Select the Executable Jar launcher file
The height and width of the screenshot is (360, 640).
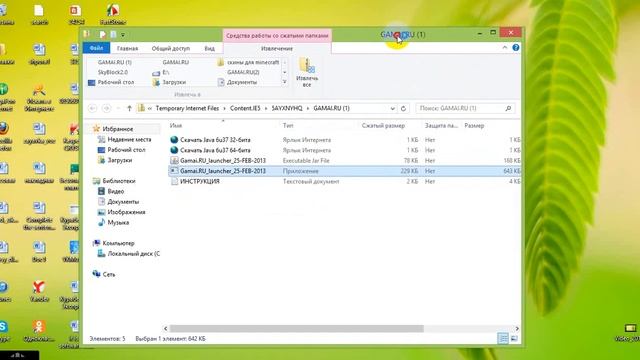pyautogui.click(x=223, y=160)
